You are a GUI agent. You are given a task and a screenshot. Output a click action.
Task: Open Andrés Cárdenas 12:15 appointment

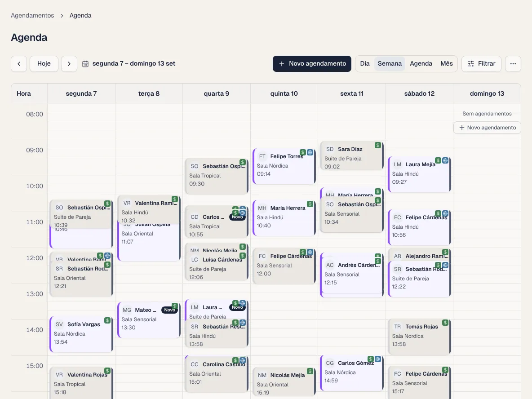(352, 275)
